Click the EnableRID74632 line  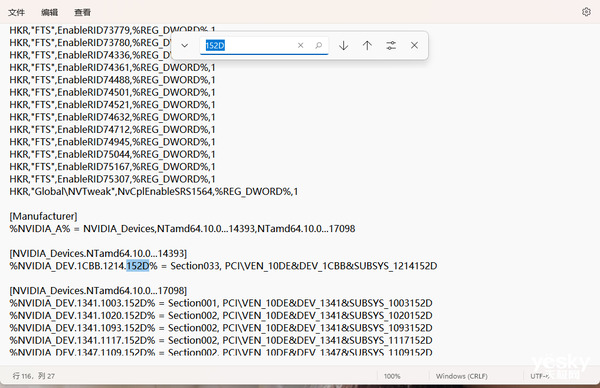pyautogui.click(x=112, y=117)
